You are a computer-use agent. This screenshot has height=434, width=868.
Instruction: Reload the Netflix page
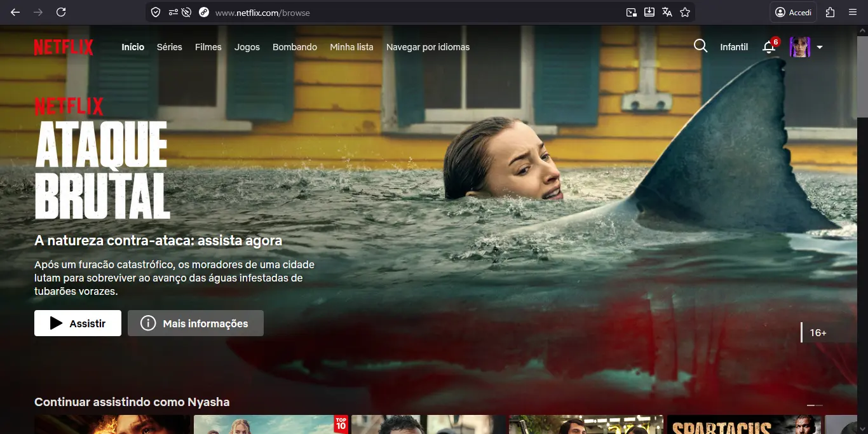pyautogui.click(x=61, y=12)
